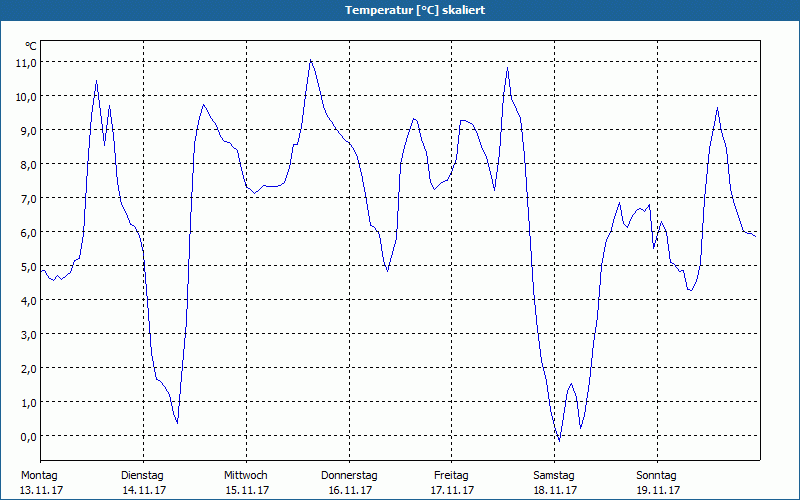
Task: Click the Friday evening peak on curve
Action: (x=507, y=68)
